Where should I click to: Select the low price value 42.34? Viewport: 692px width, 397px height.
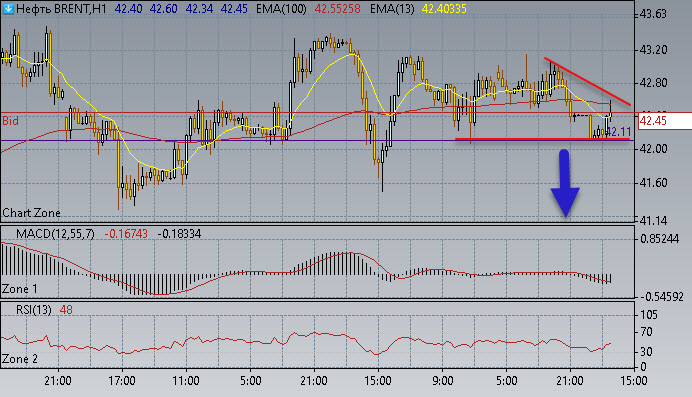point(199,9)
